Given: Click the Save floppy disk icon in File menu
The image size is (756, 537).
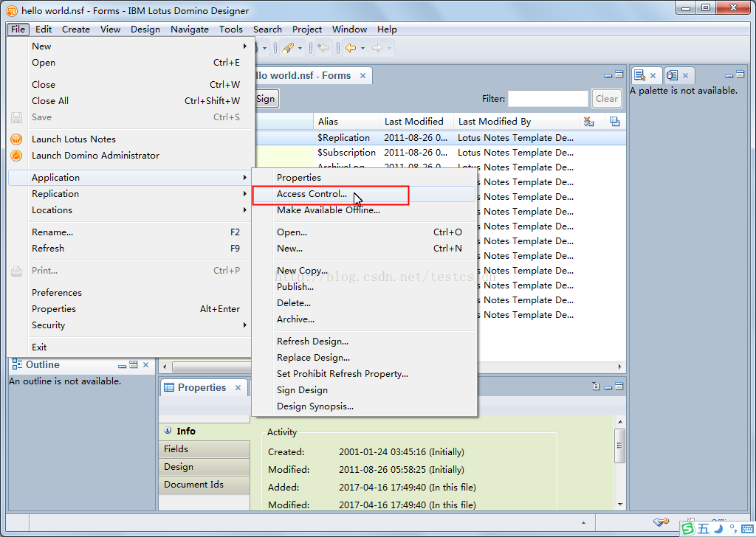Looking at the screenshot, I should 16,117.
